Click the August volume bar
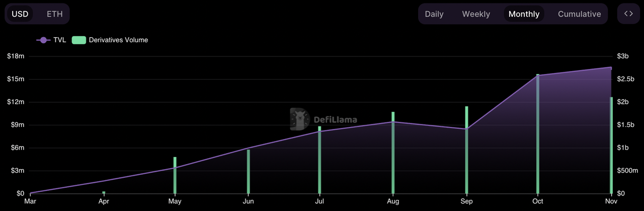Viewport: 644px width, 211px height. [x=393, y=154]
